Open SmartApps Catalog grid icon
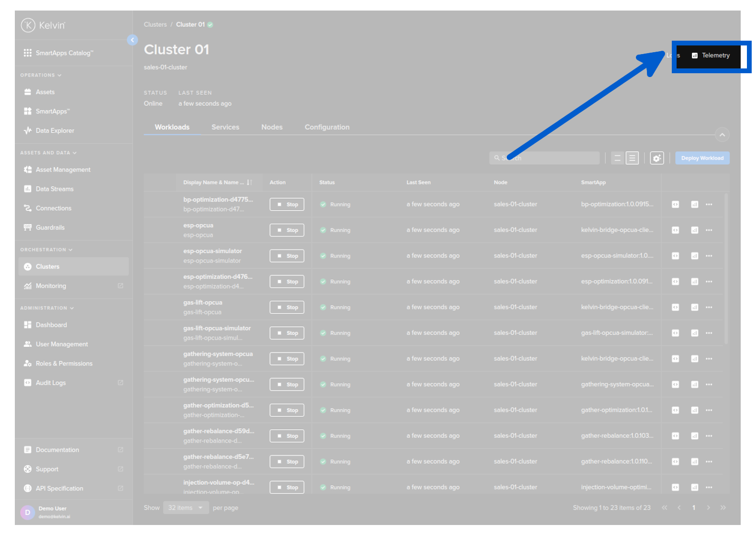This screenshot has height=536, width=756. point(28,53)
